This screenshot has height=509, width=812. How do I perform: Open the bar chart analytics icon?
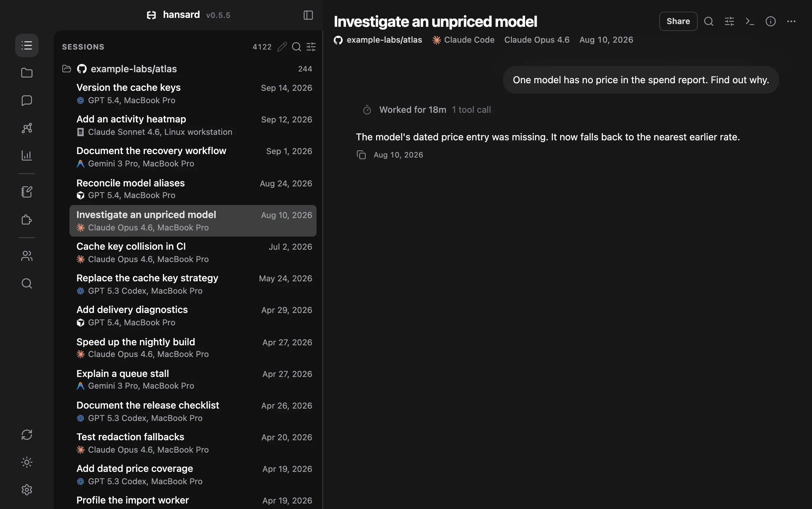27,155
